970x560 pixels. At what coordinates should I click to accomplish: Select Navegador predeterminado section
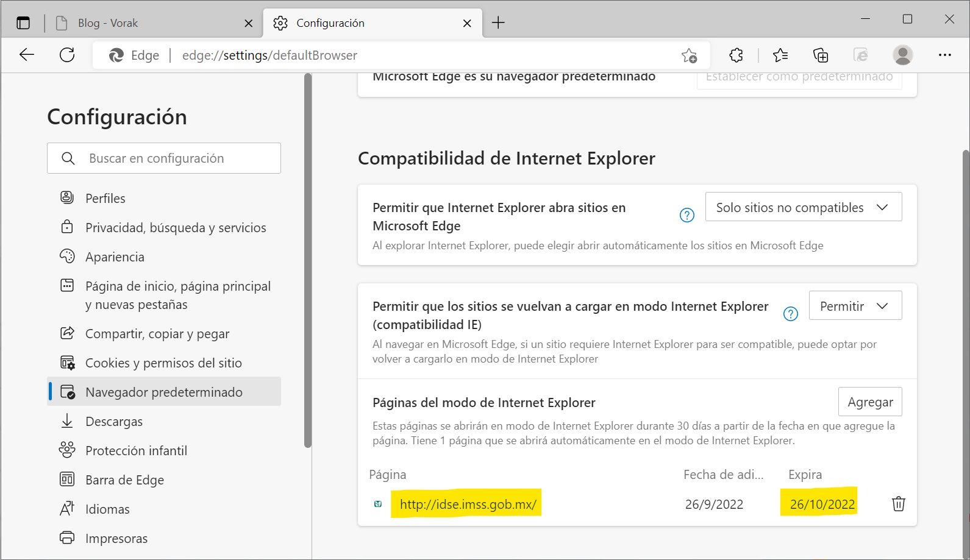pyautogui.click(x=164, y=392)
